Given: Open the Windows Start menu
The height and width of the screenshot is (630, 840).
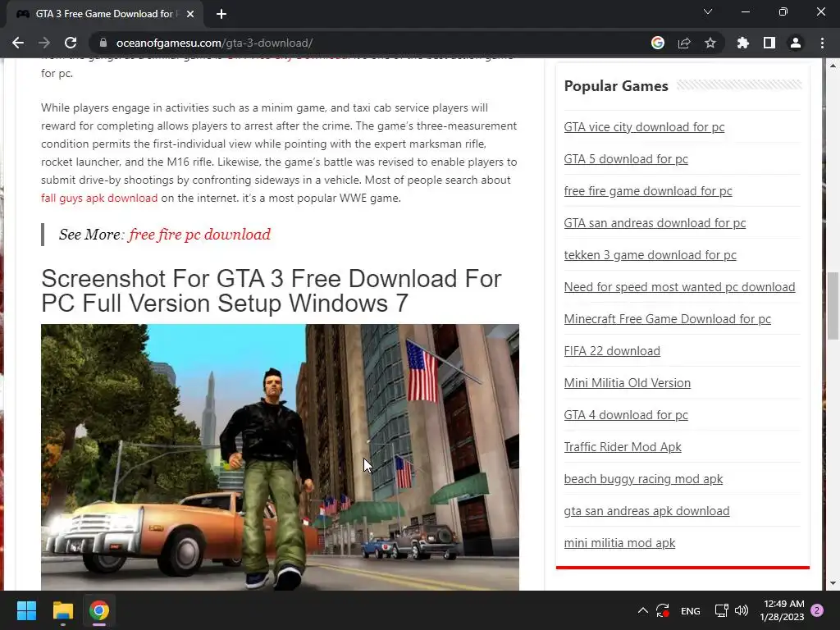Looking at the screenshot, I should click(x=26, y=610).
